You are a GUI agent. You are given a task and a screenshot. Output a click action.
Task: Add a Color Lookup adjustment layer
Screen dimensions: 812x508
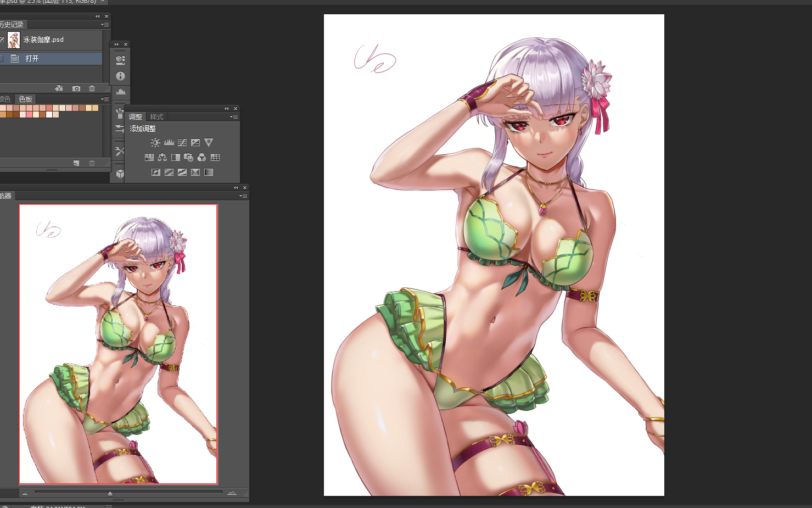click(215, 157)
